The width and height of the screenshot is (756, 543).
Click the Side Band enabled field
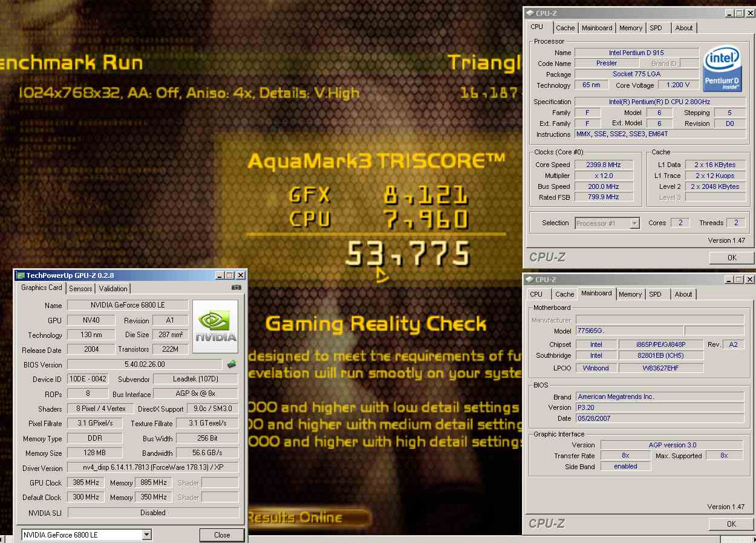[x=625, y=467]
